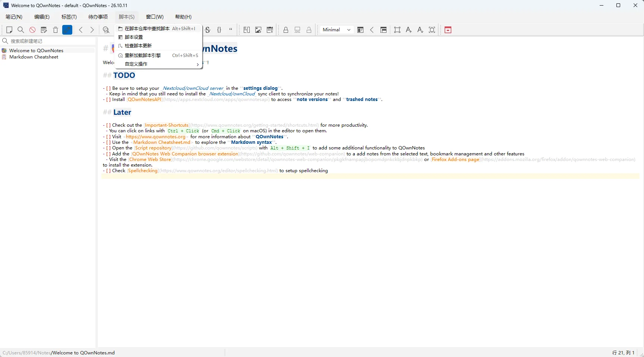Expand the 自定义操作 submenu
644x357 pixels.
[x=159, y=64]
